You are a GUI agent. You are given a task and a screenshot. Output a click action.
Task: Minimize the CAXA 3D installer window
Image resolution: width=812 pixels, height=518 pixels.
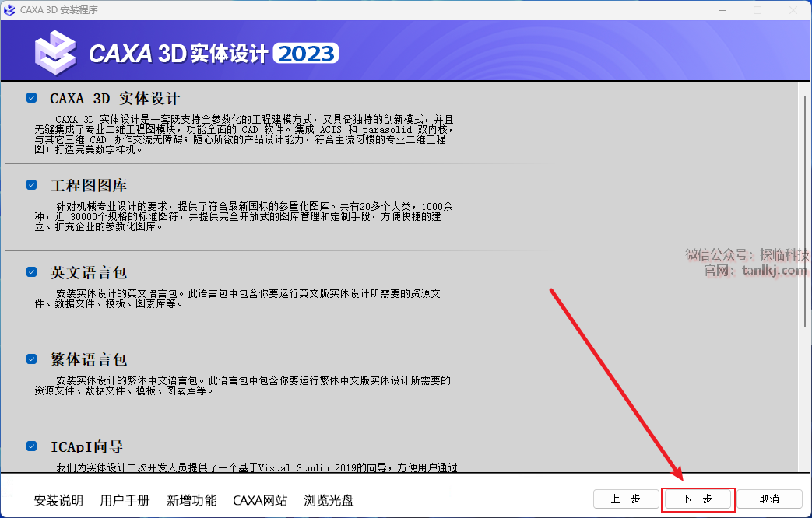(x=722, y=10)
